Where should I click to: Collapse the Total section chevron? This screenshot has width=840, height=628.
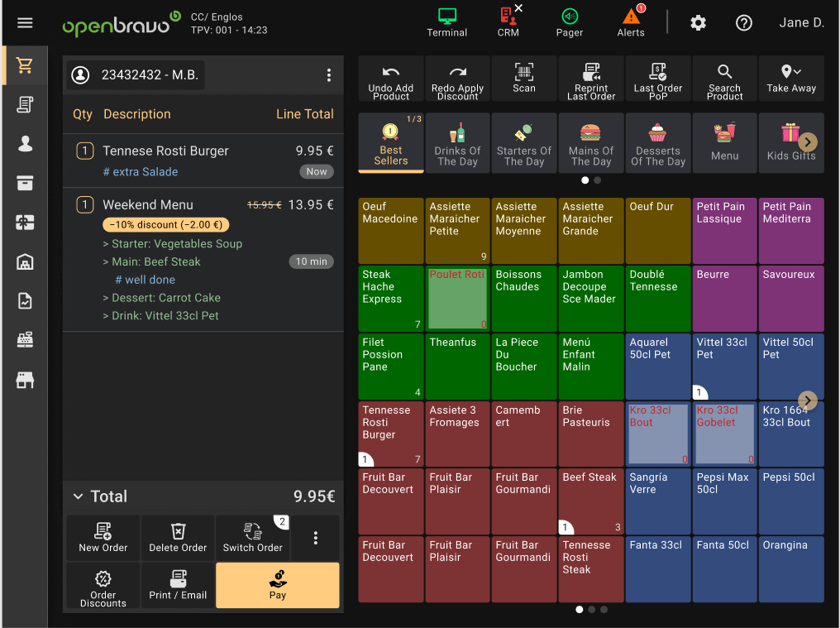pos(79,496)
